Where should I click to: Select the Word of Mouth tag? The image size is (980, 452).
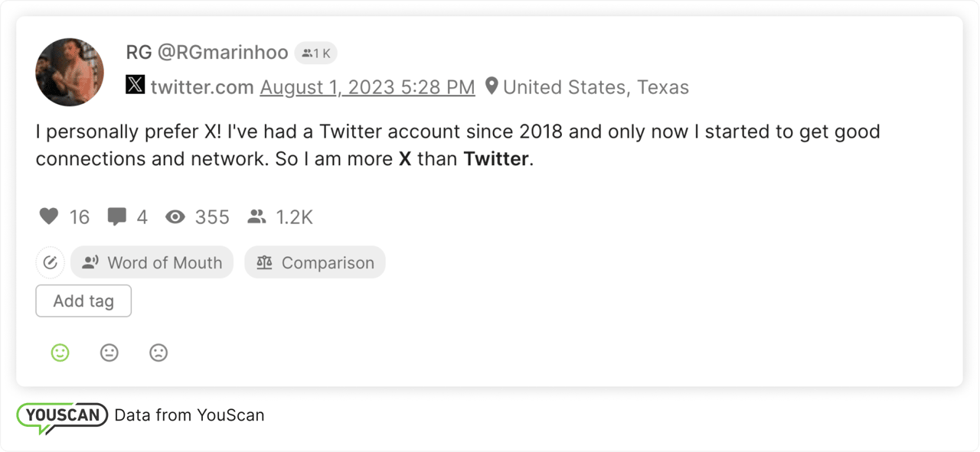point(152,263)
